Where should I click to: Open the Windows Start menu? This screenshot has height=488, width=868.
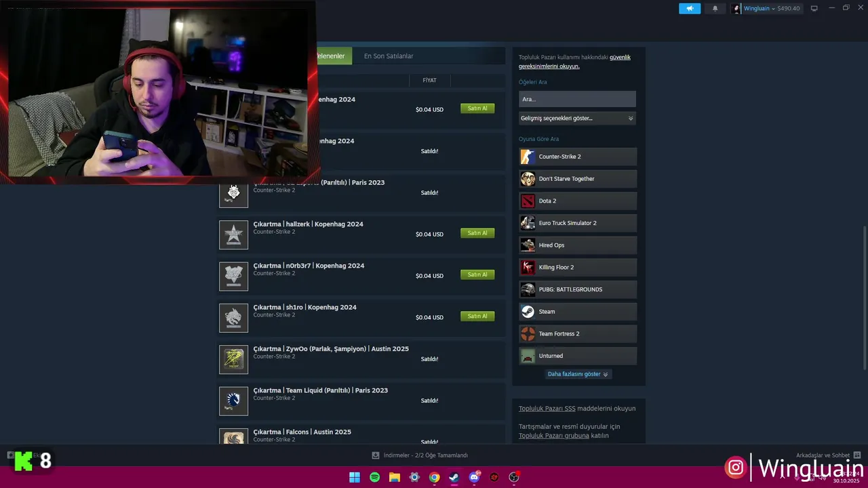point(355,477)
